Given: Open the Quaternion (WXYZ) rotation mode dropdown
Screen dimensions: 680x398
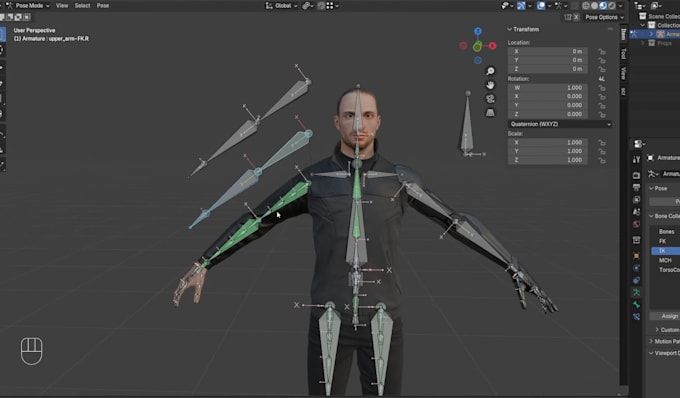Looking at the screenshot, I should click(560, 124).
